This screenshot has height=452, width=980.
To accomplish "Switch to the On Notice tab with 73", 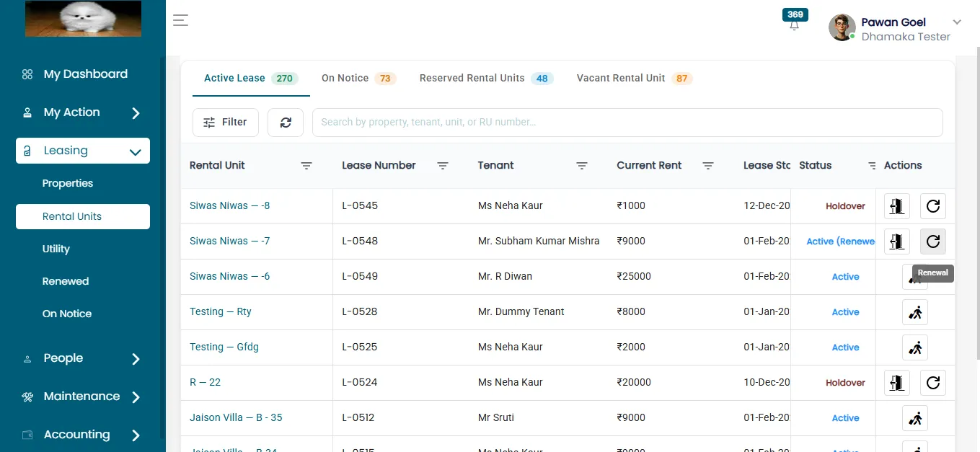I will pyautogui.click(x=359, y=79).
